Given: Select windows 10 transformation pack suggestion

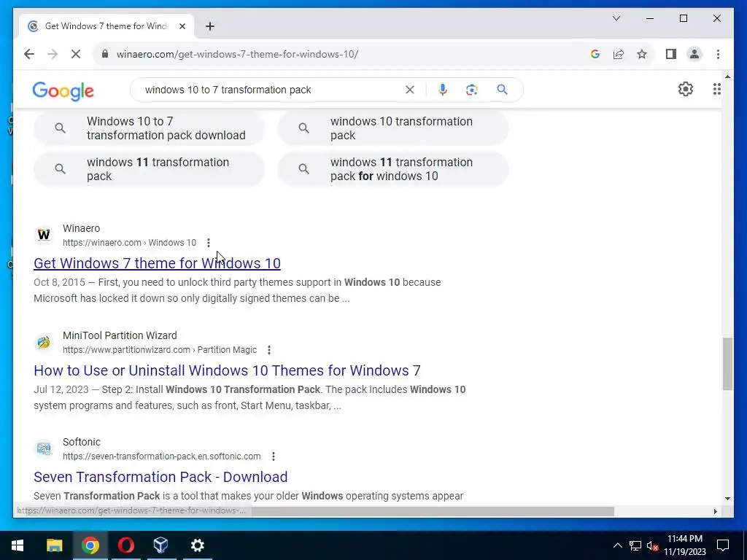Looking at the screenshot, I should point(393,128).
